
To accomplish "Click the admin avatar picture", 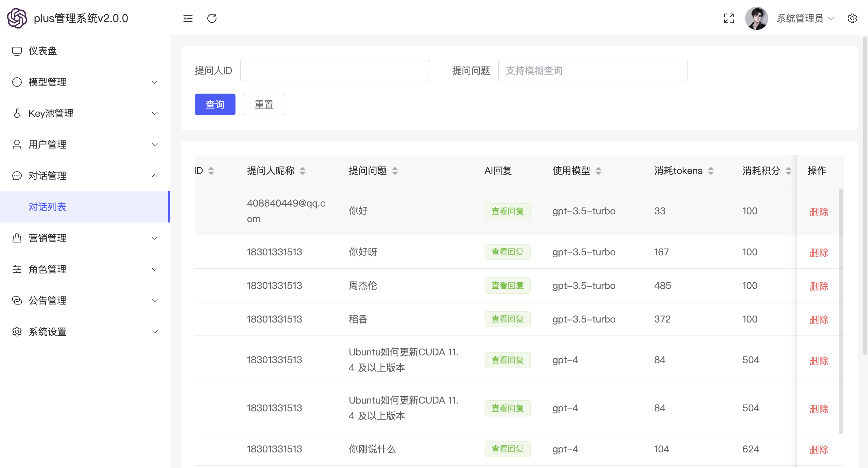I will click(x=756, y=18).
